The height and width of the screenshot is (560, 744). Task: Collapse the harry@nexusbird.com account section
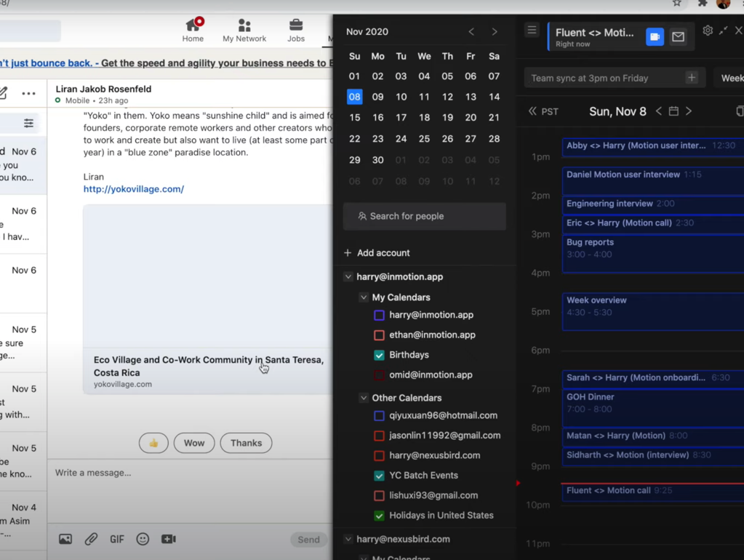pos(348,539)
